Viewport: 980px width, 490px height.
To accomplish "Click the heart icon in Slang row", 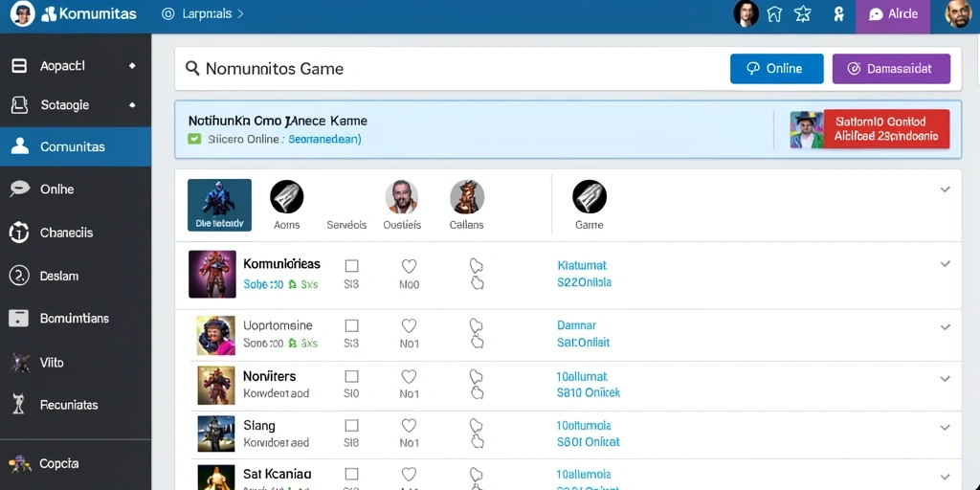I will click(x=409, y=426).
